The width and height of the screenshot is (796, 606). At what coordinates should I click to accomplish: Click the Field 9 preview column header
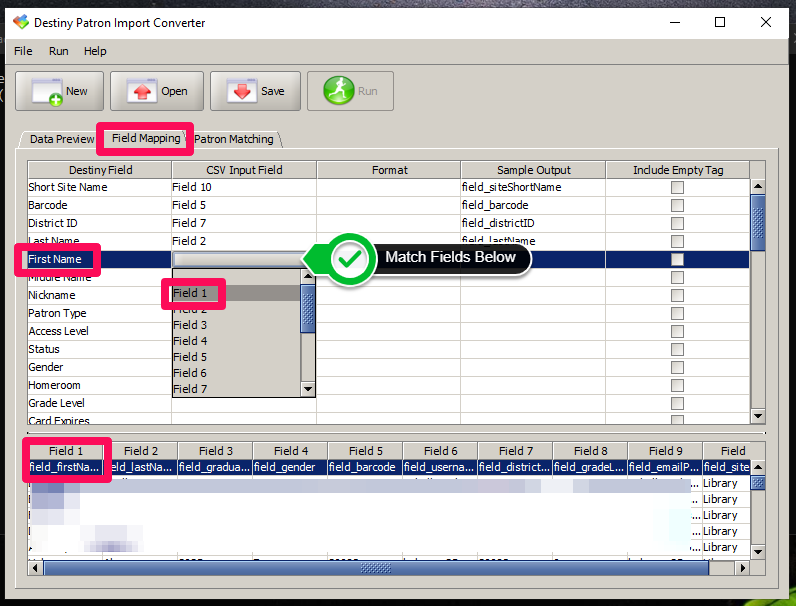[x=666, y=451]
